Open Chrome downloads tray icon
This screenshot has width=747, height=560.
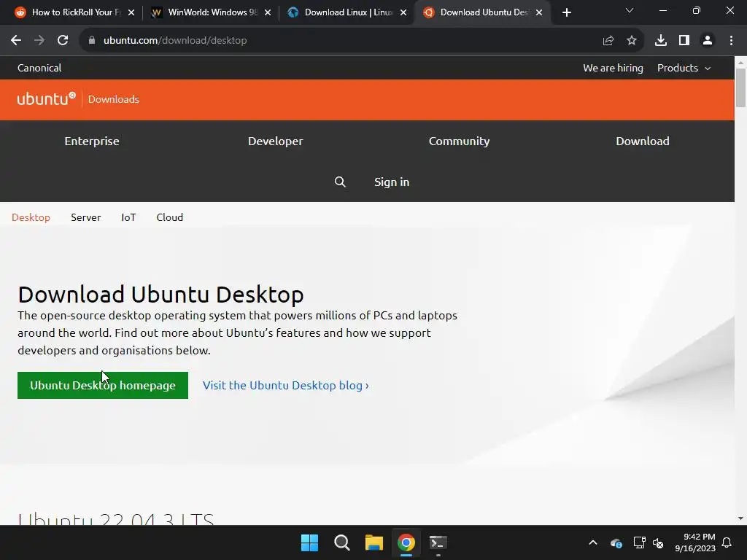tap(661, 41)
